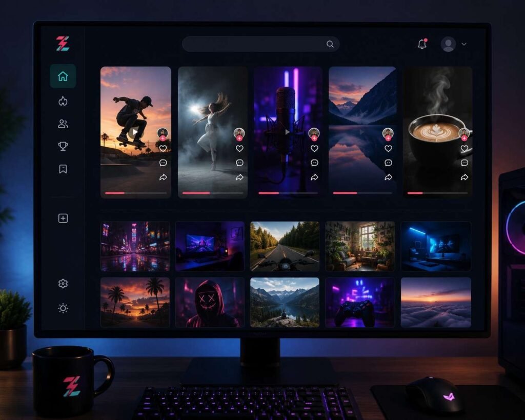Open the palm tree sunset thumbnail
525x420 pixels.
point(135,303)
